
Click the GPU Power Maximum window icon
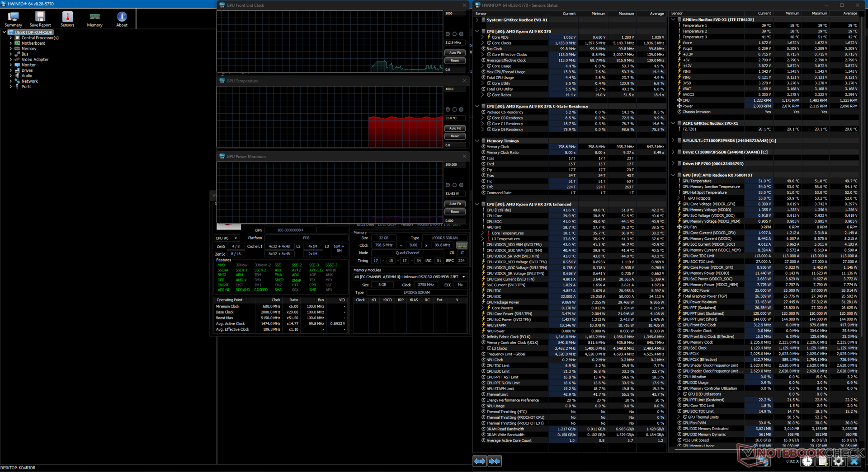222,156
